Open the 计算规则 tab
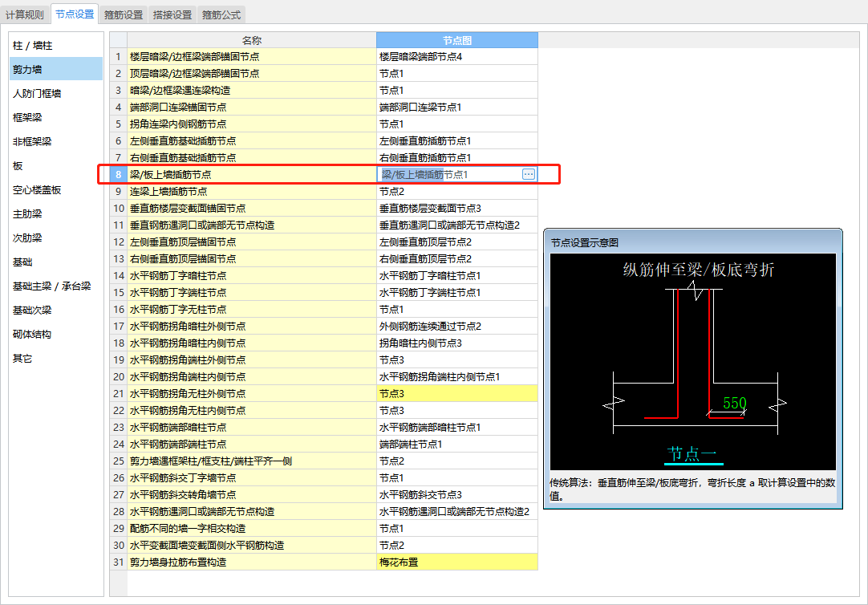The image size is (868, 605). click(x=24, y=14)
